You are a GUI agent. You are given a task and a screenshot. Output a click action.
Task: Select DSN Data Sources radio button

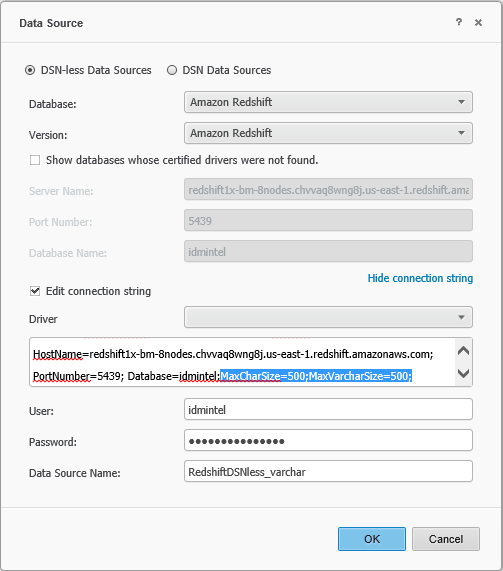[x=172, y=70]
